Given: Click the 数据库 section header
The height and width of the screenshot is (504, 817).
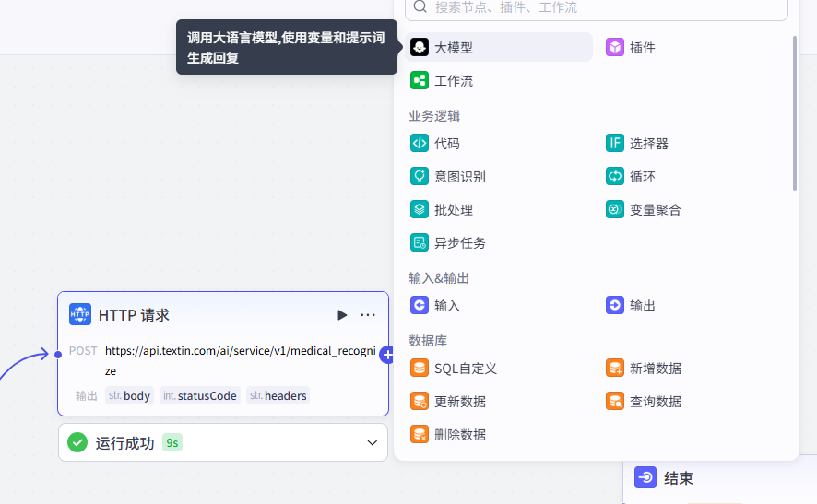Looking at the screenshot, I should click(x=428, y=341).
